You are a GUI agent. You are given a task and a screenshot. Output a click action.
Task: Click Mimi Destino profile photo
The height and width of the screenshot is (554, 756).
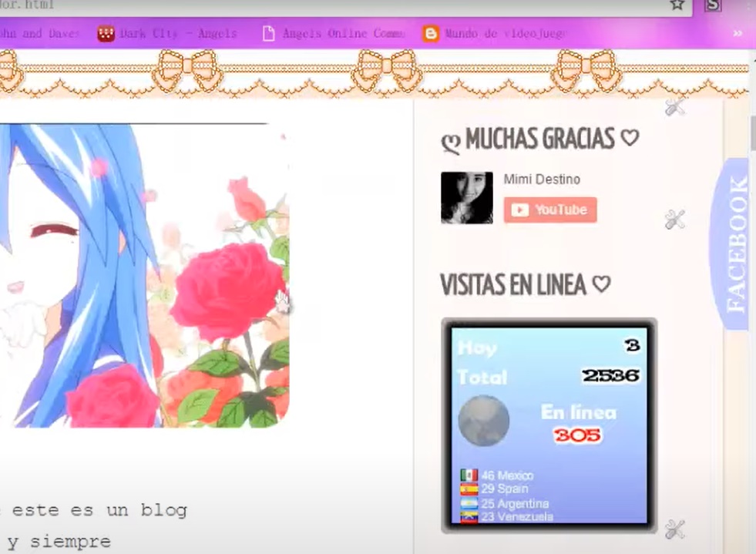pyautogui.click(x=467, y=198)
